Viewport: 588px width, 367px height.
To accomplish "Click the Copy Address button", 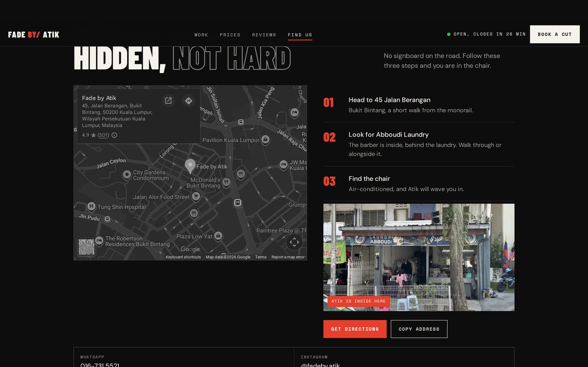I will [x=419, y=329].
